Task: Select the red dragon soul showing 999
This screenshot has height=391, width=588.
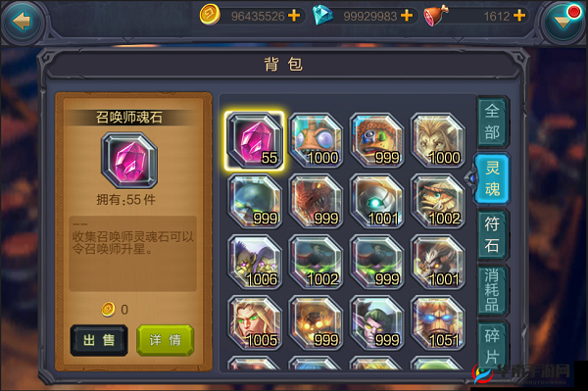Action: coord(316,201)
